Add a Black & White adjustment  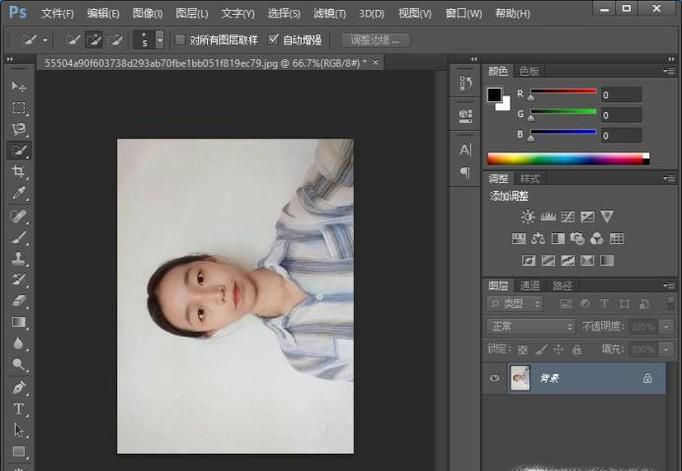click(558, 238)
